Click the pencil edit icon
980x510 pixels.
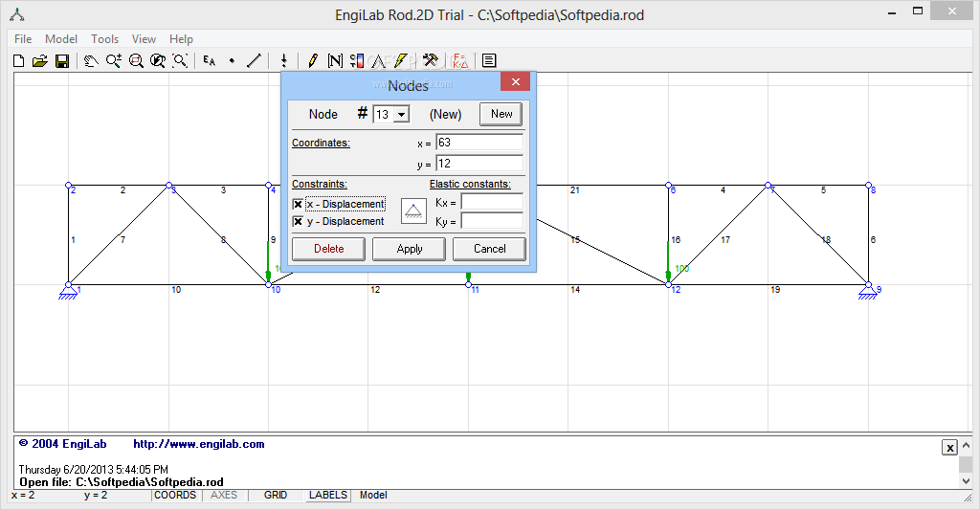coord(313,60)
